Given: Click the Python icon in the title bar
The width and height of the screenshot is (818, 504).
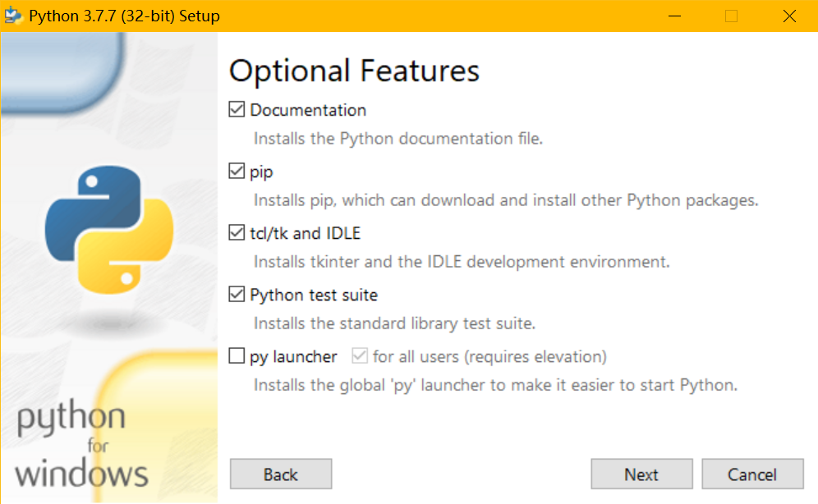Looking at the screenshot, I should (13, 16).
